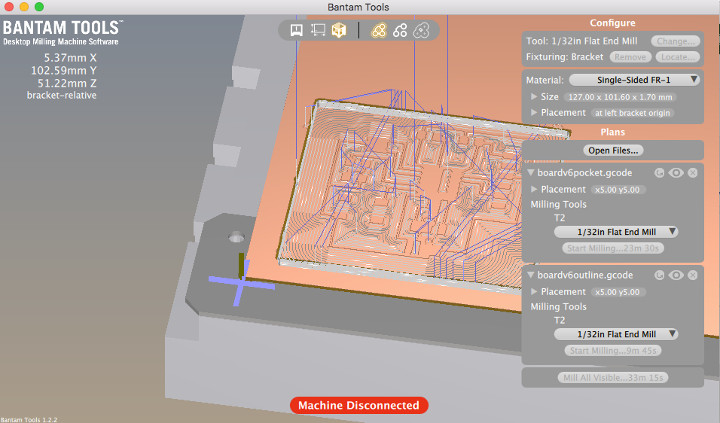Click the Machine Disconnected status banner
Viewport: 720px width, 423px height.
[x=359, y=406]
